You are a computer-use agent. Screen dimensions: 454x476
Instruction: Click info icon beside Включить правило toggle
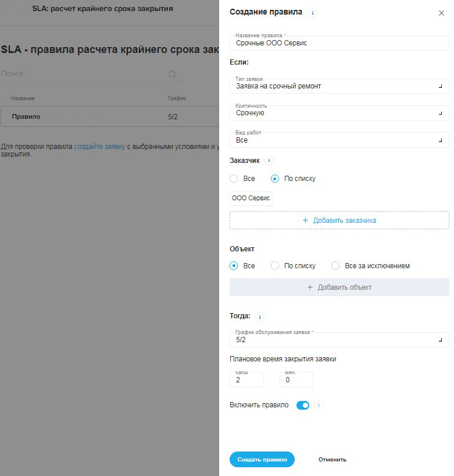[319, 405]
